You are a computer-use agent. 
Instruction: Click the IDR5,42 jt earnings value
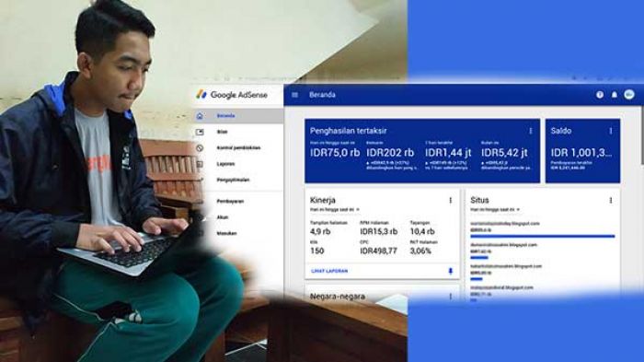(504, 153)
